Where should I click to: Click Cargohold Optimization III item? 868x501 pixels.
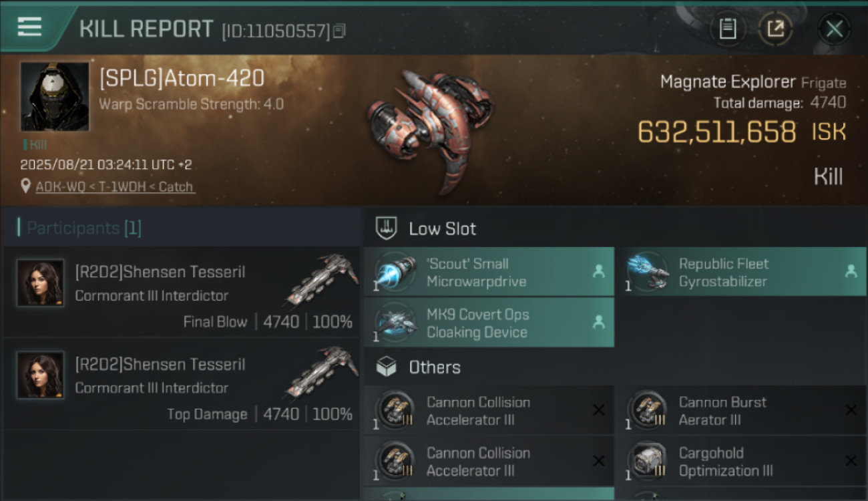coord(741,461)
